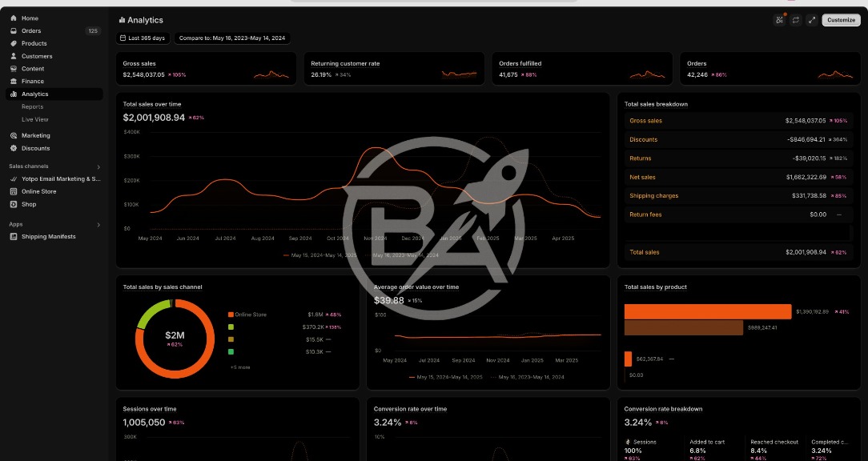Screen dimensions: 868x461
Task: Open the Conversion rate breakdown report
Action: pos(663,409)
